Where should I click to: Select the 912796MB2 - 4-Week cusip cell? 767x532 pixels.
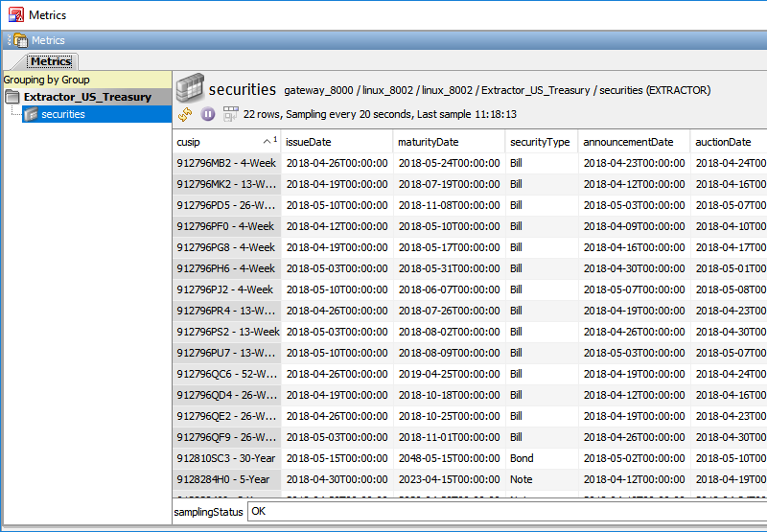coord(226,163)
